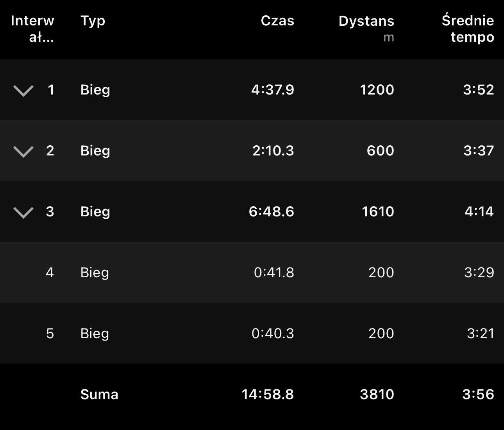
Task: Click the Czas column header
Action: (277, 21)
